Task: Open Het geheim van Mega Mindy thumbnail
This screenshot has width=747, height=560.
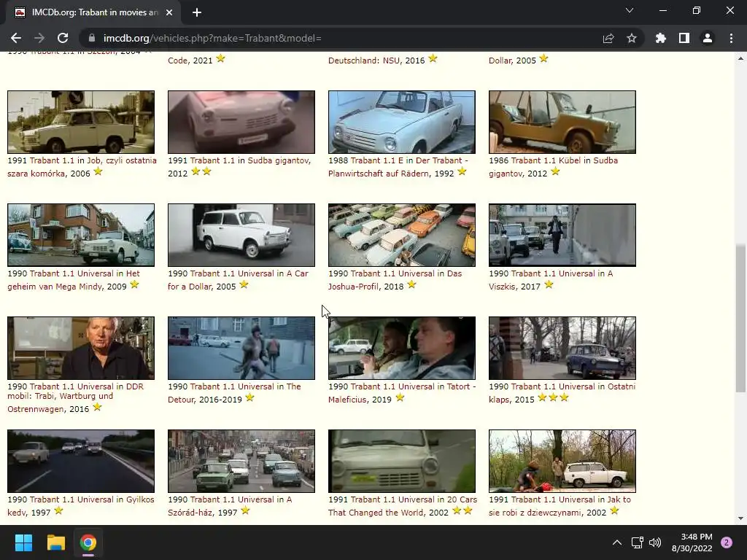Action: point(81,236)
